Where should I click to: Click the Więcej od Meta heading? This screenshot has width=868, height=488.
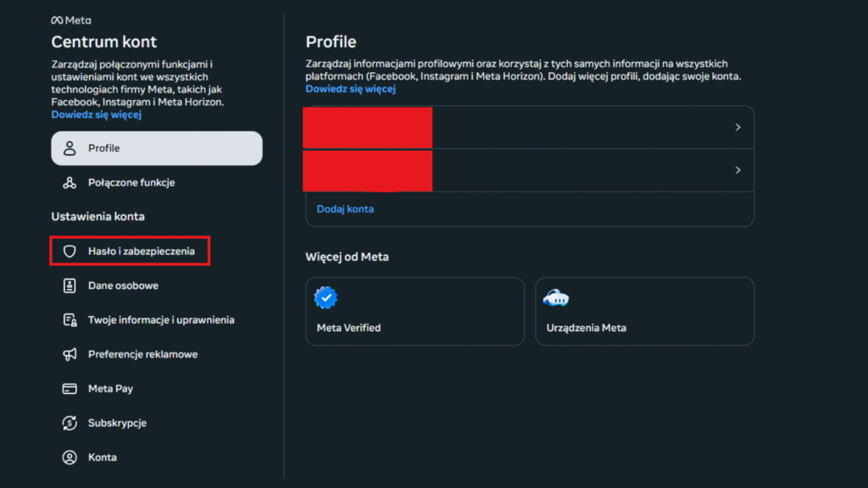coord(347,257)
